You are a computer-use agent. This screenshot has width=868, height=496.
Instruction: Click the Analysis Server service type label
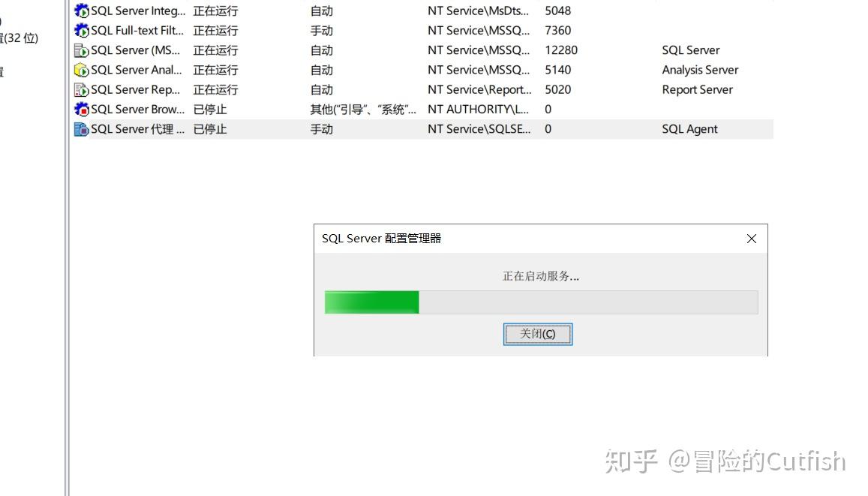pos(700,69)
